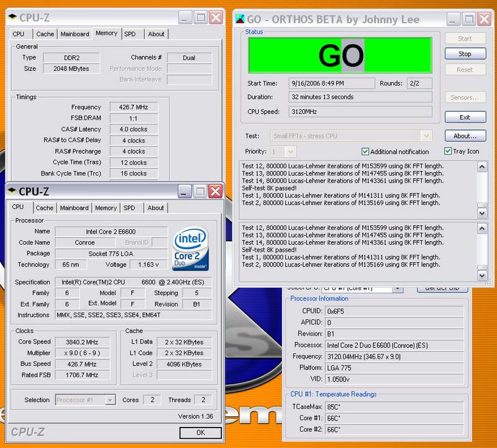Image resolution: width=497 pixels, height=448 pixels.
Task: Click the Duration field showing 32 minutes
Action: tap(360, 97)
